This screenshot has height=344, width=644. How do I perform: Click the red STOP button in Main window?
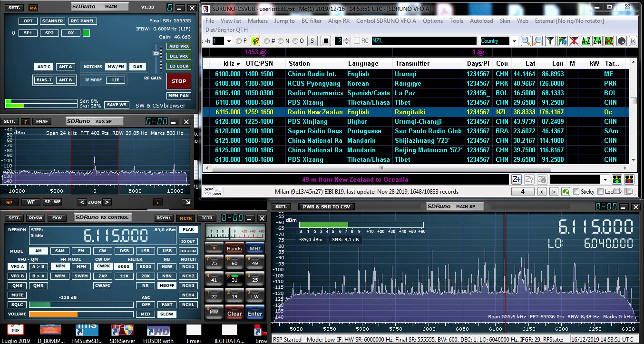pos(179,81)
